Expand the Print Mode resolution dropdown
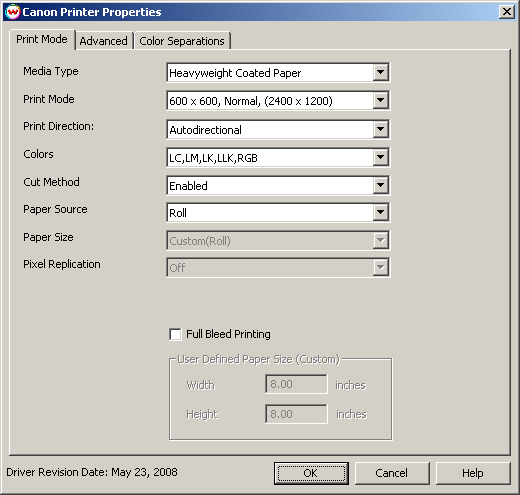 coord(380,100)
